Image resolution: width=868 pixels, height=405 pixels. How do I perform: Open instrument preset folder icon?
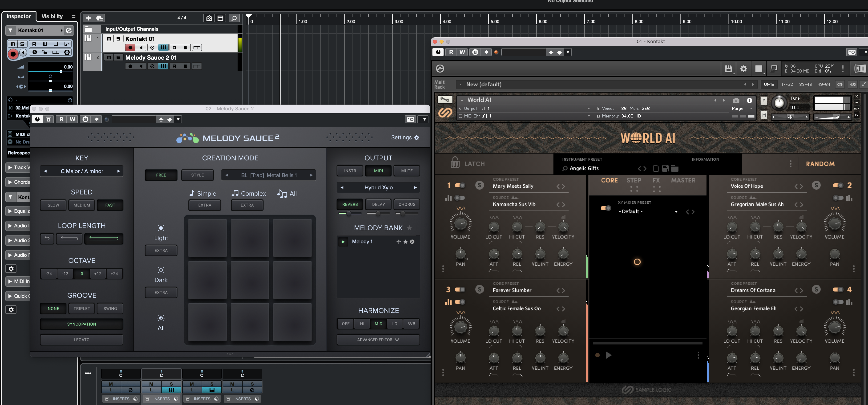click(x=675, y=168)
